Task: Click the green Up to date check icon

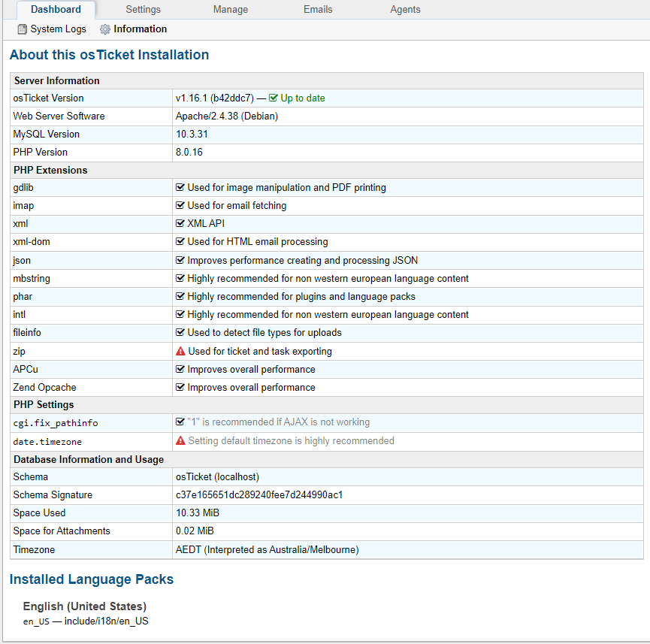Action: (x=274, y=98)
